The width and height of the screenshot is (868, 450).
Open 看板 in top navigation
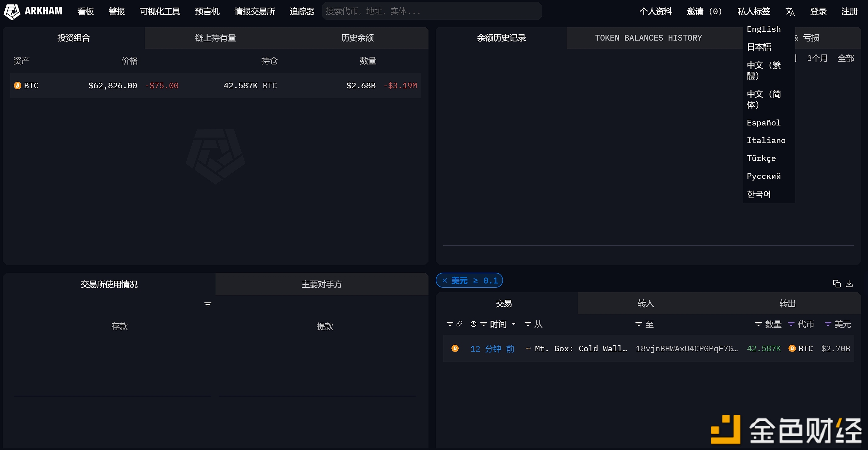tap(86, 11)
